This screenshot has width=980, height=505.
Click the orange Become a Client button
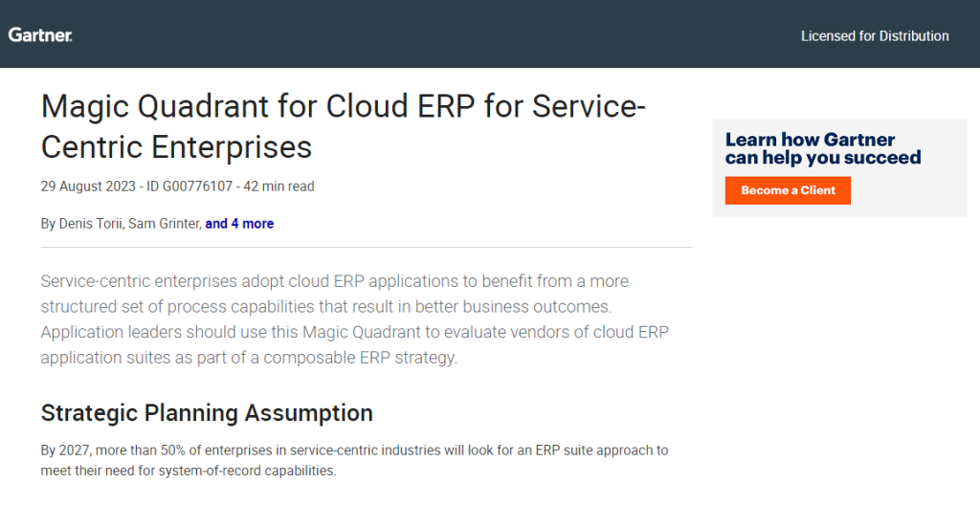coord(788,190)
